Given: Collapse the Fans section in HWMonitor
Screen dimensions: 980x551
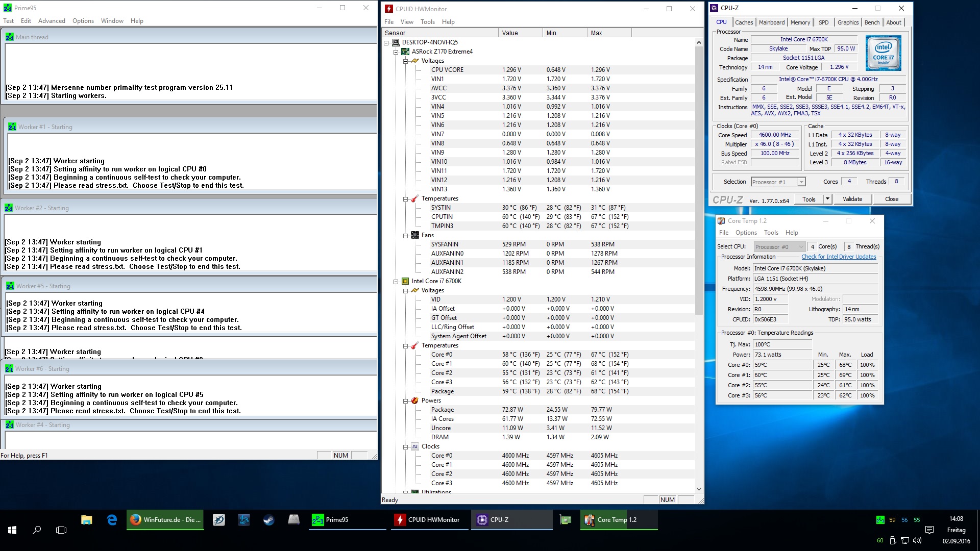Looking at the screenshot, I should [406, 235].
